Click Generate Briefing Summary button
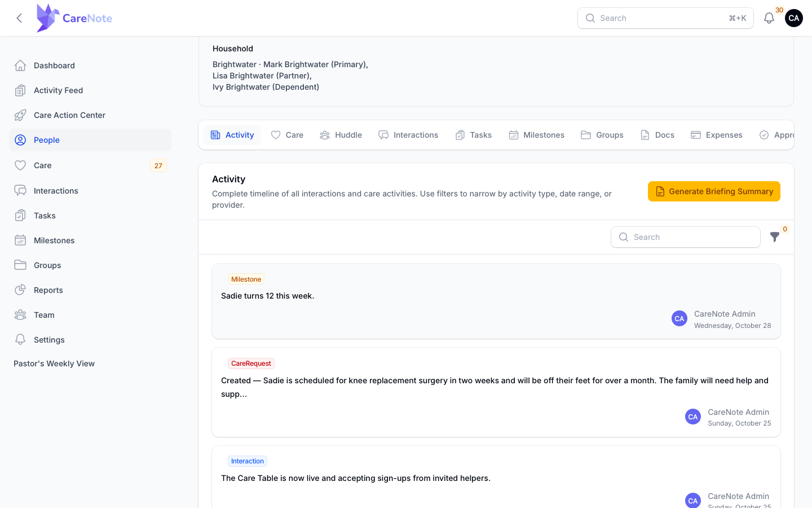The width and height of the screenshot is (812, 508). pos(714,191)
